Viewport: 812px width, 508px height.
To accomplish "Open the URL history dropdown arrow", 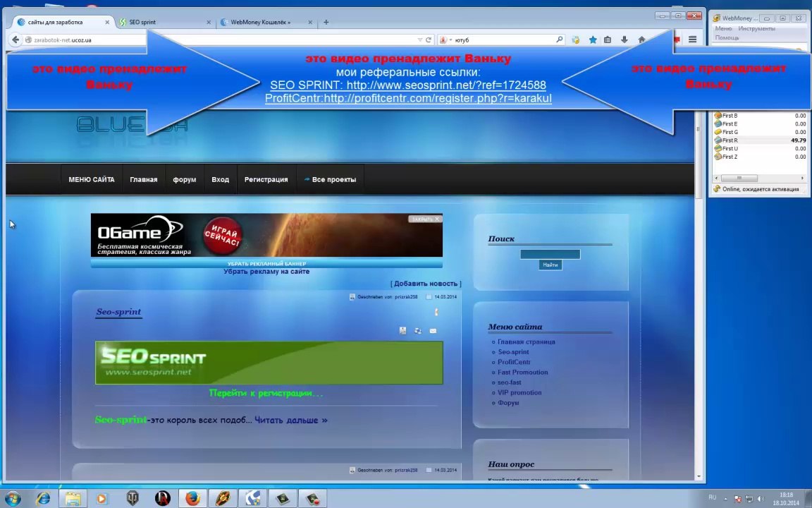I will point(420,40).
